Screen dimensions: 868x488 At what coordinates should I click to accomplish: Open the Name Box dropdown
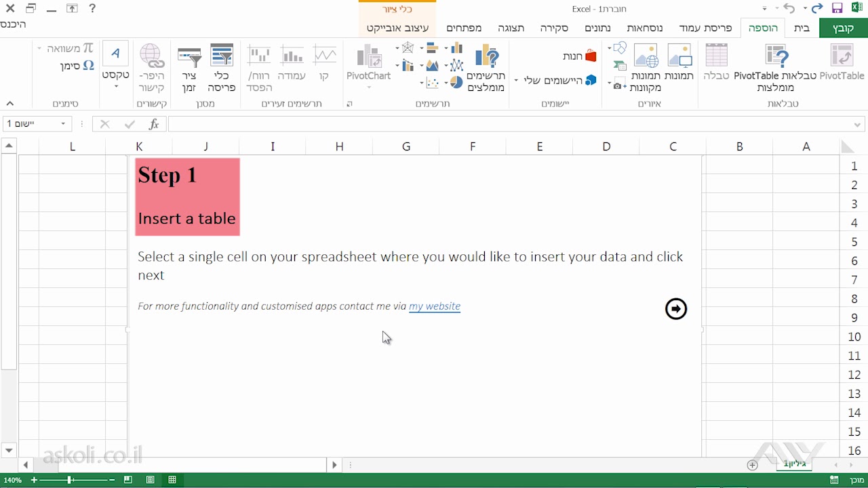(63, 124)
